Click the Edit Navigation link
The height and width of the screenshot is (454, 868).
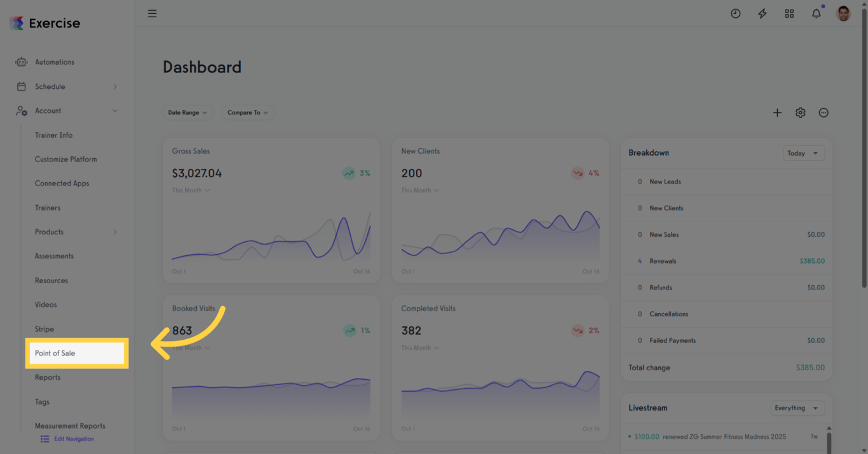coord(72,439)
